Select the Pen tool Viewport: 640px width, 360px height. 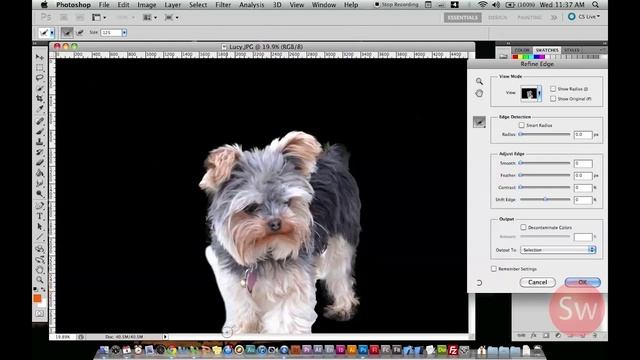(40, 206)
